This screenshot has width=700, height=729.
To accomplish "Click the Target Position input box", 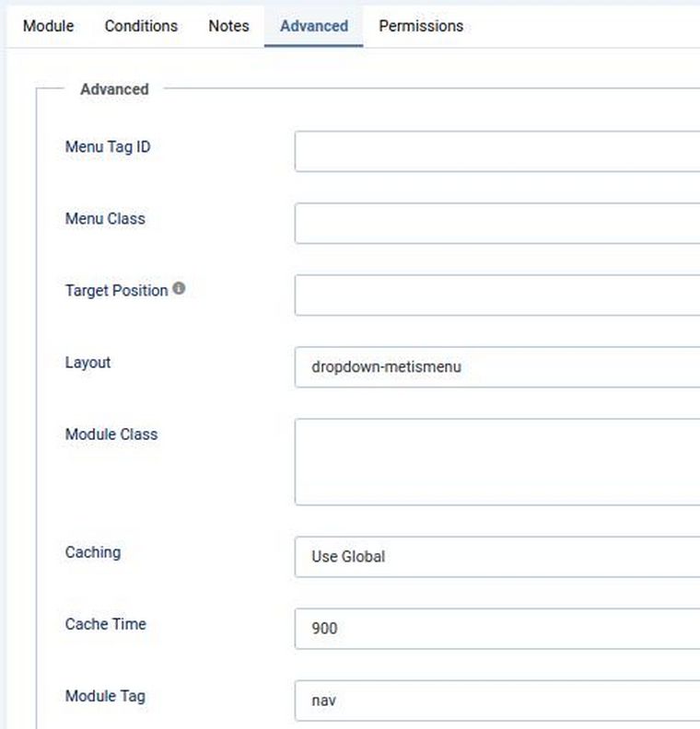I will coord(497,295).
